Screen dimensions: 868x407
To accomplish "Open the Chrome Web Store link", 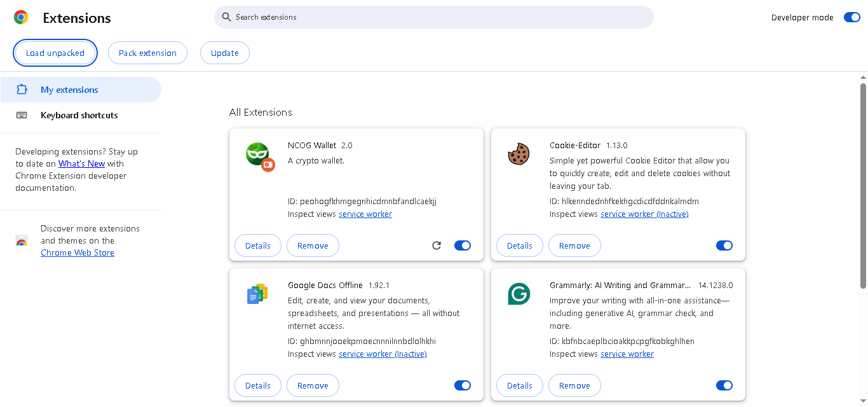I will 78,252.
